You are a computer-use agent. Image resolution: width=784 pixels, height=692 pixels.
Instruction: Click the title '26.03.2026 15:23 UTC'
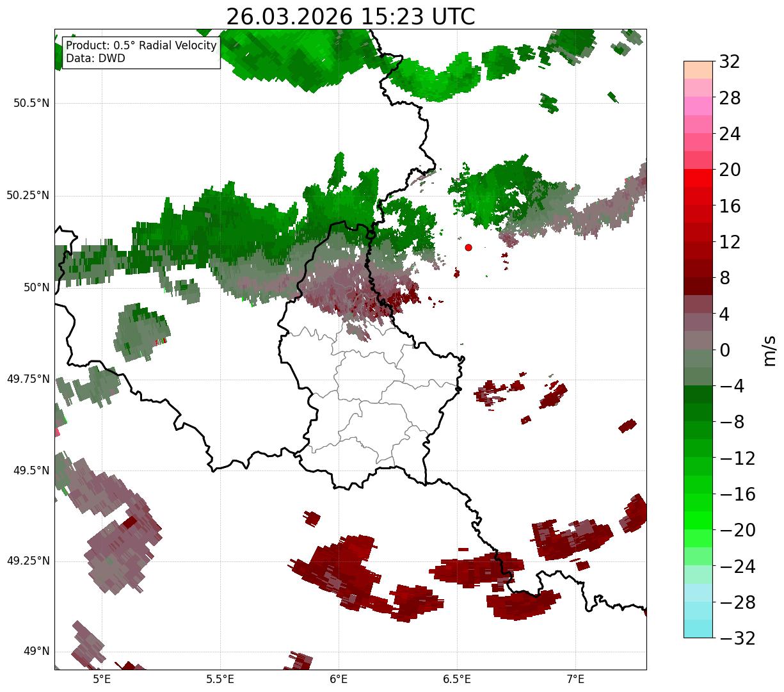350,17
